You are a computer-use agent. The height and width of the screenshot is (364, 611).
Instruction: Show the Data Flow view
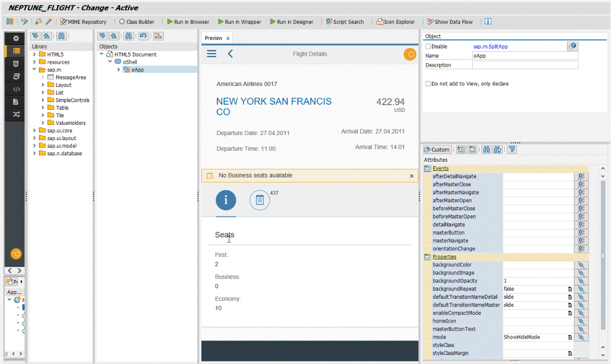[449, 22]
